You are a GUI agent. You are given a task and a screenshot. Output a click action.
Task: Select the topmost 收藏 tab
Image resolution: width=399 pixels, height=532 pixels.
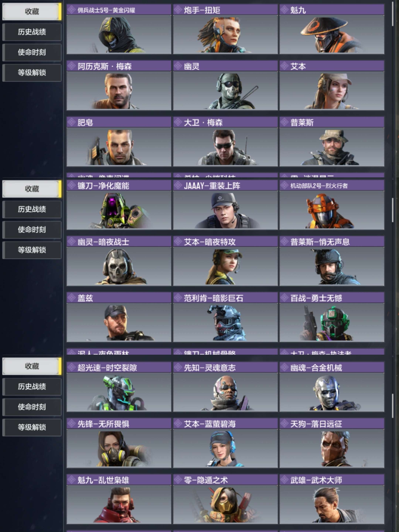[x=32, y=11]
